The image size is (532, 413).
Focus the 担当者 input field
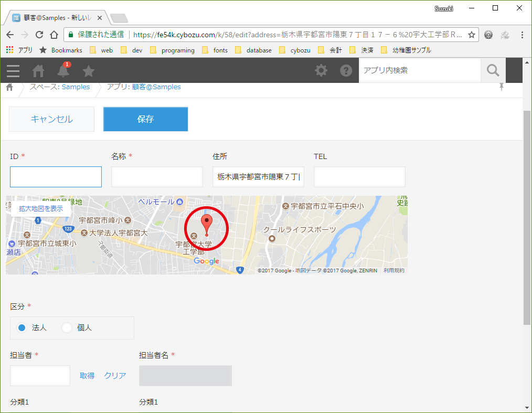coord(40,376)
